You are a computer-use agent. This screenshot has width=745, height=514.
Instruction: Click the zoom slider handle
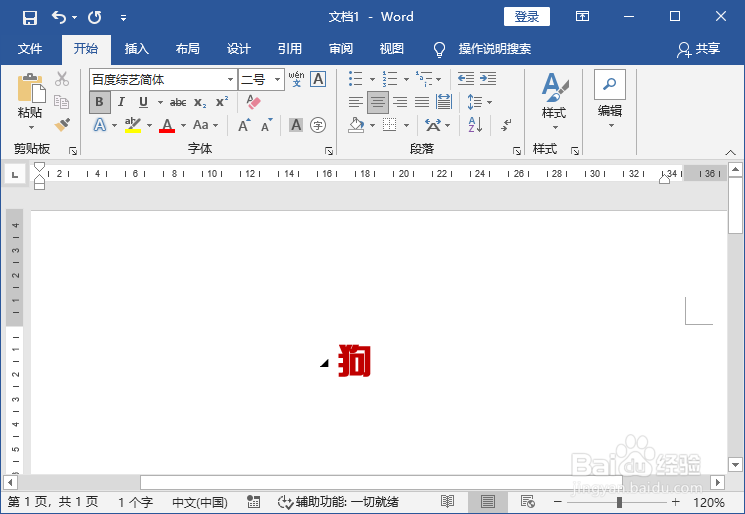619,502
